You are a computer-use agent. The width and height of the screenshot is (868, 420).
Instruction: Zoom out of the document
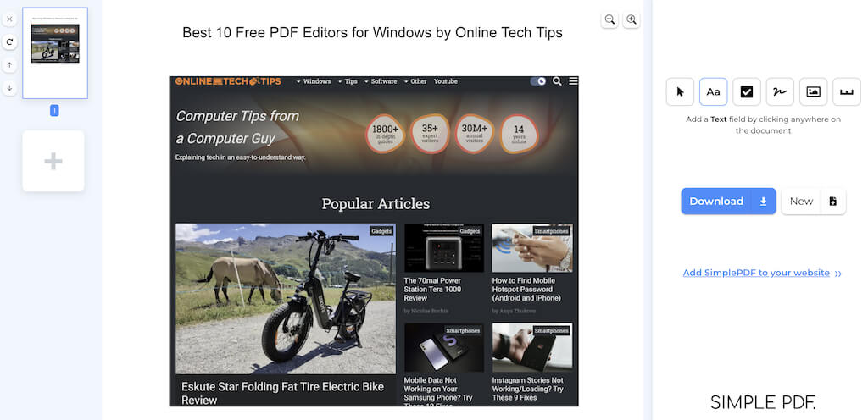click(x=609, y=19)
